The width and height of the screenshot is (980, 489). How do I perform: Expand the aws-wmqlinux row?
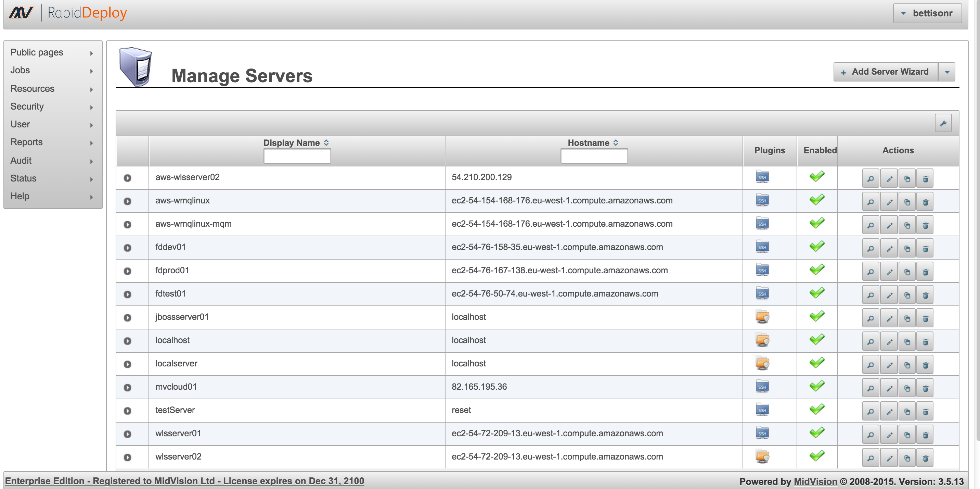pyautogui.click(x=127, y=201)
